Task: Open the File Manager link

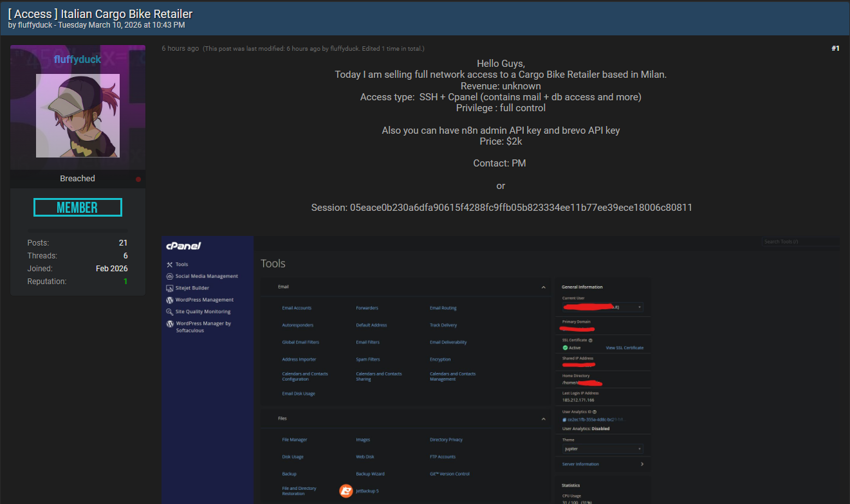Action: [295, 440]
